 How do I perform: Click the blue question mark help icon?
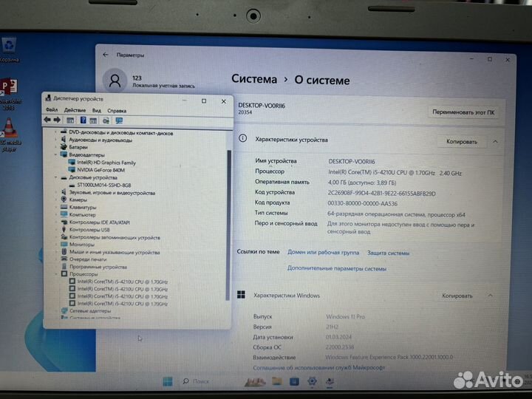click(x=83, y=120)
